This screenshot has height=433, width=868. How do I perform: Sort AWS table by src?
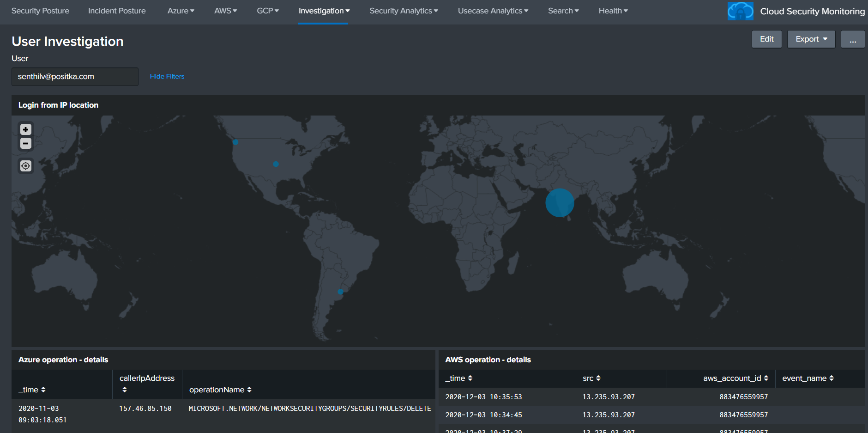(591, 378)
